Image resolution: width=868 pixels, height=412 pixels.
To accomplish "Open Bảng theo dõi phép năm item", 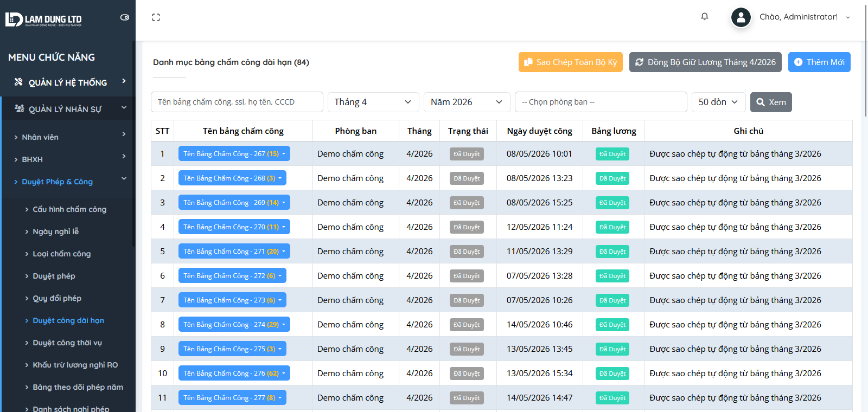I will 78,387.
